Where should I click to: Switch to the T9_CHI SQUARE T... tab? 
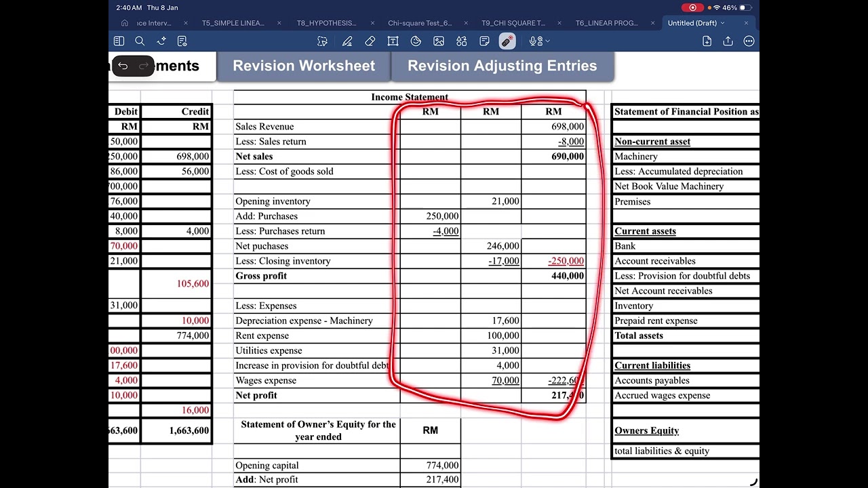tap(513, 23)
